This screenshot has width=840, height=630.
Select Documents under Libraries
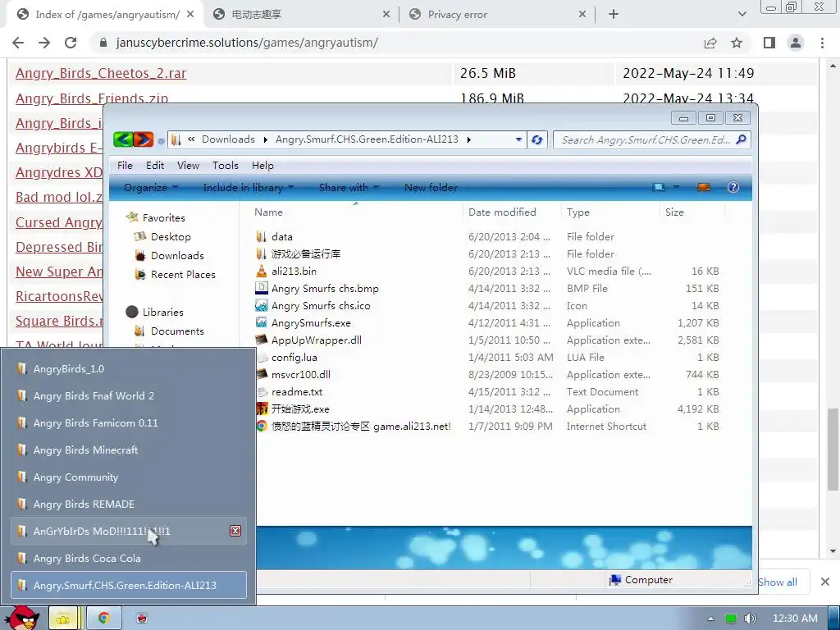[x=177, y=331]
